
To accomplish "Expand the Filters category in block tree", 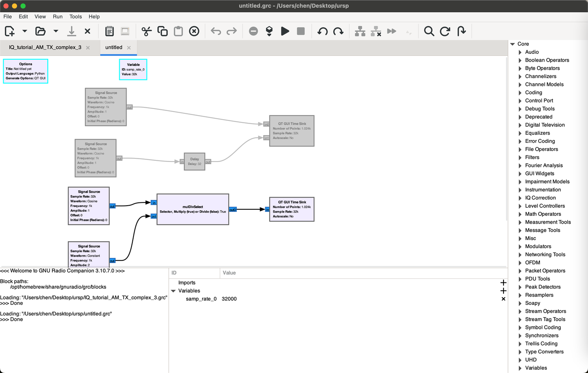I will [x=520, y=158].
